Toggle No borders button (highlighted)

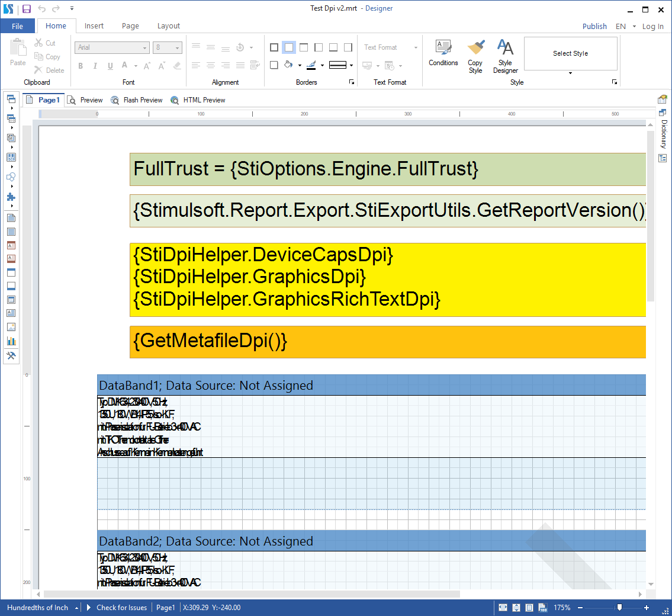click(290, 47)
